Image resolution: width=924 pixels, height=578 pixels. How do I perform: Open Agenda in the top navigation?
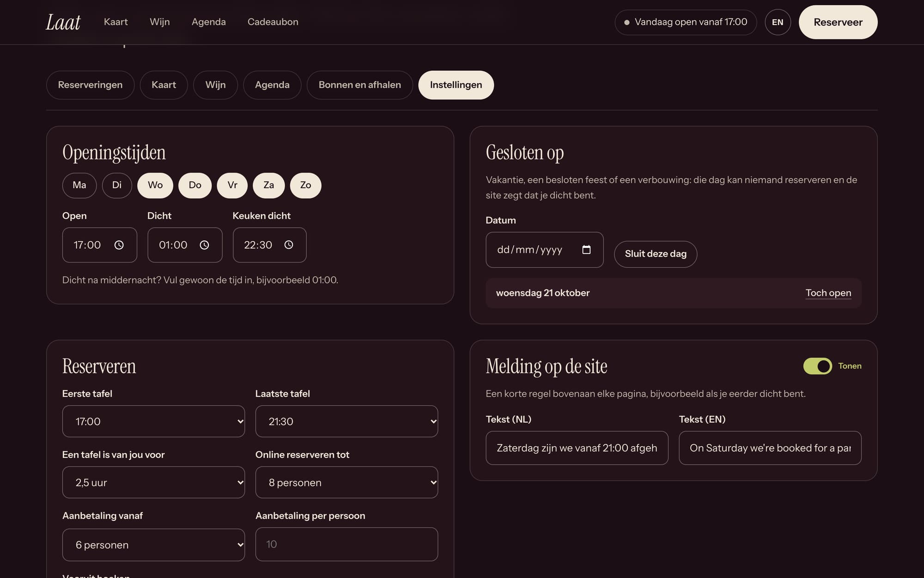[209, 22]
